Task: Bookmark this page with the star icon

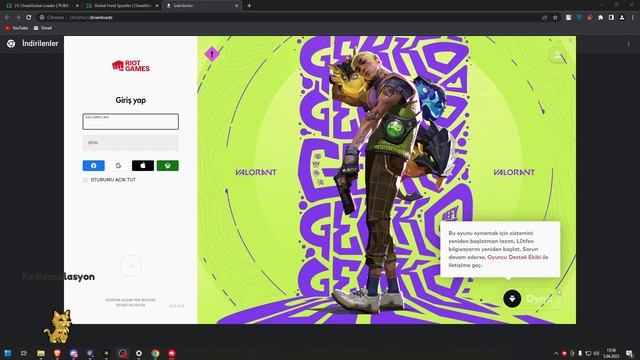Action: tap(555, 18)
